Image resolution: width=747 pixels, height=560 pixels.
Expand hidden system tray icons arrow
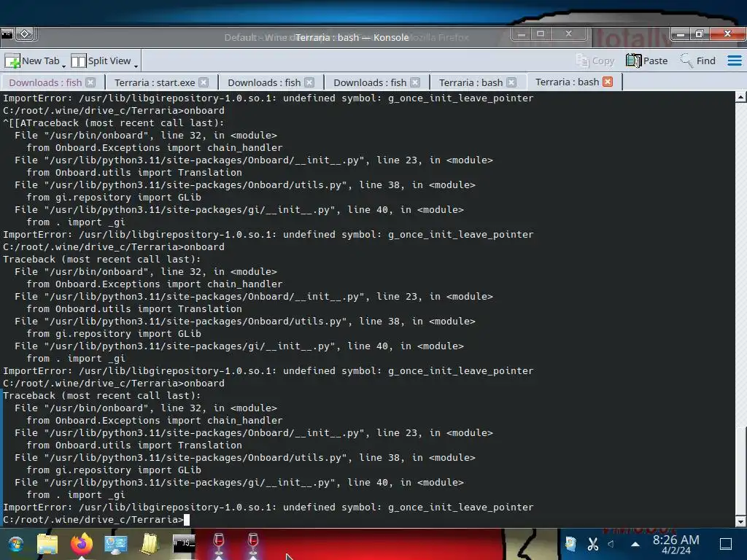635,544
